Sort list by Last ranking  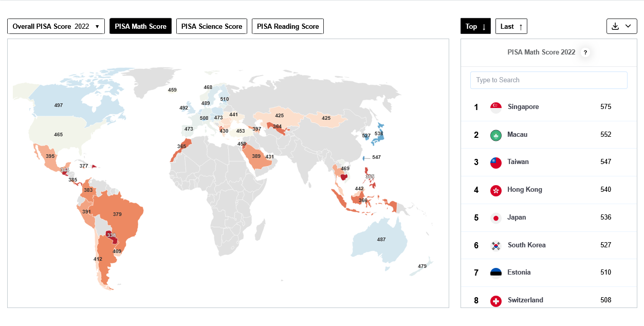point(511,26)
